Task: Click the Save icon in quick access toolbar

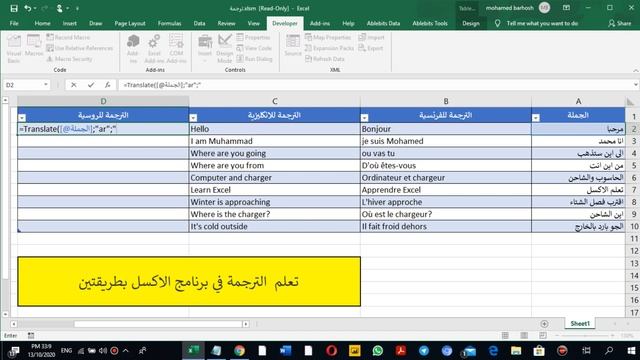Action: (13, 8)
